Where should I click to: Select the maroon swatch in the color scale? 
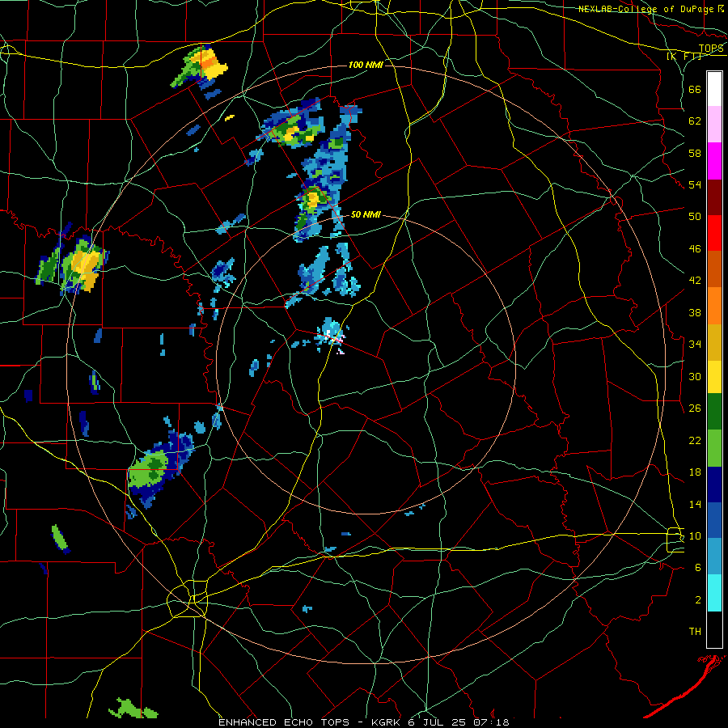[714, 197]
